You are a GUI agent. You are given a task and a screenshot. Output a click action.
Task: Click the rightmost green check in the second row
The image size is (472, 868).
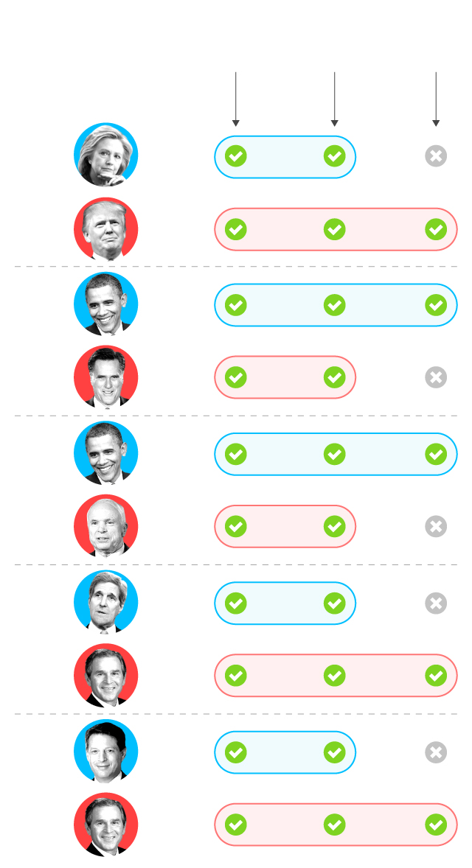tap(436, 229)
